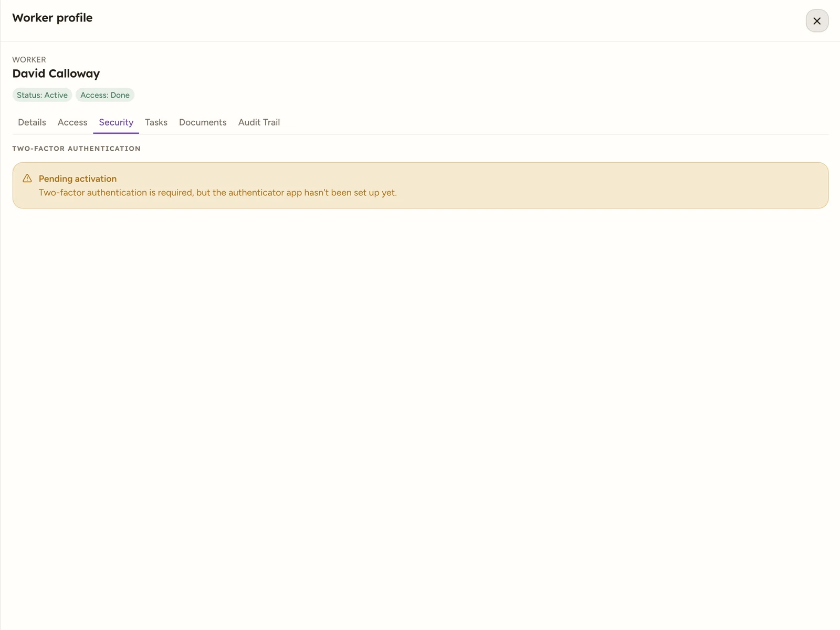Select the Security tab
The image size is (840, 630).
(116, 122)
